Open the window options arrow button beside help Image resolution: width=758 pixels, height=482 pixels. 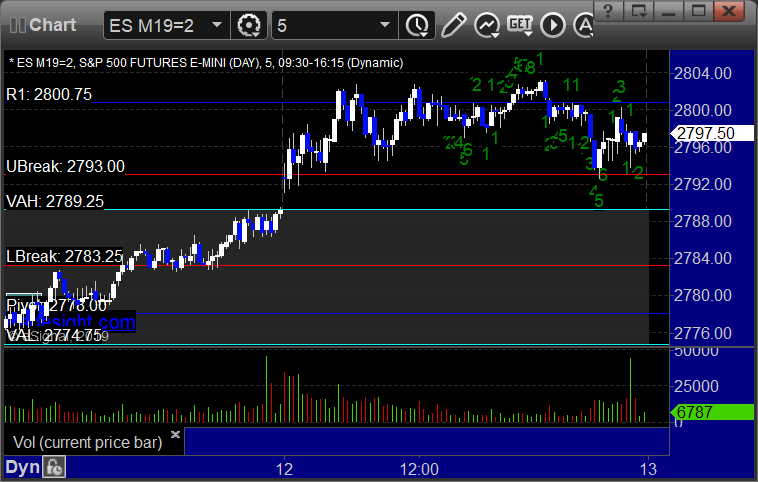[x=638, y=11]
